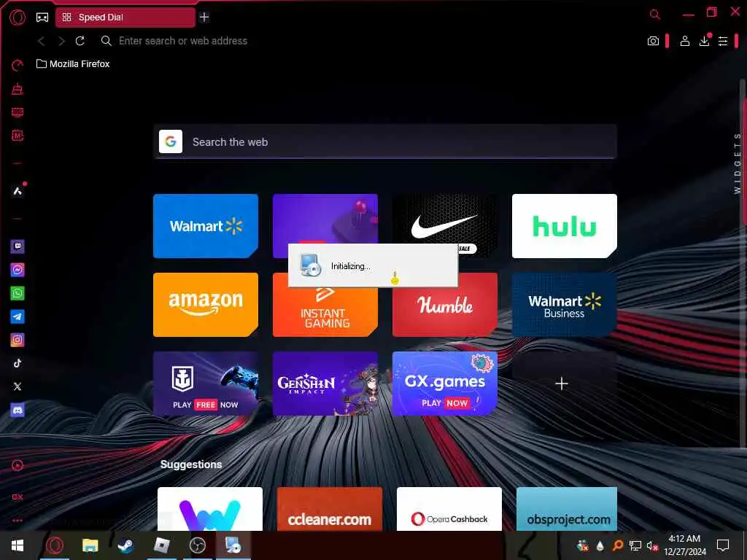Screen dimensions: 747x560
Task: Reload the current page
Action: click(x=80, y=41)
